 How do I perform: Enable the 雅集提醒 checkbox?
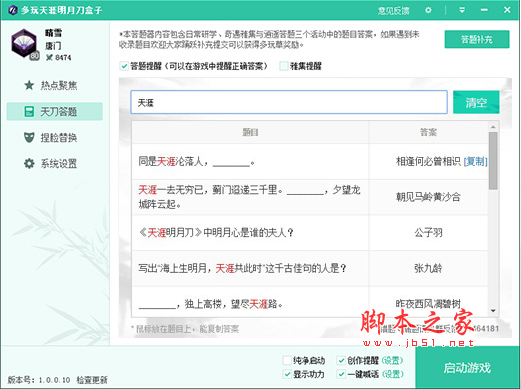284,66
